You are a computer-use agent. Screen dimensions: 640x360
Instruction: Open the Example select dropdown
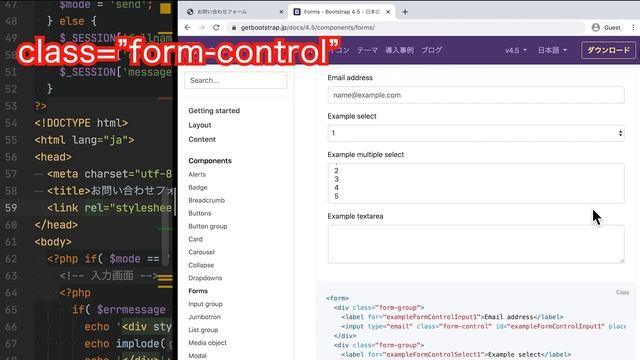(x=476, y=133)
